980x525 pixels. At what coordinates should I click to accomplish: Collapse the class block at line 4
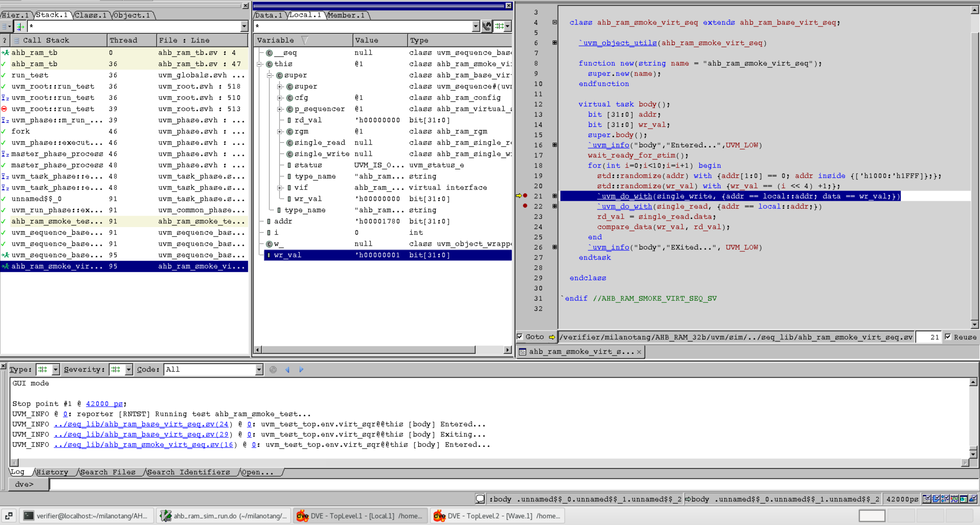tap(555, 22)
